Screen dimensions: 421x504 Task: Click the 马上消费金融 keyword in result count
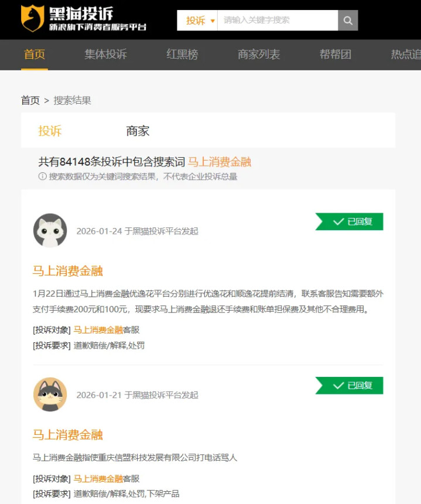click(220, 162)
